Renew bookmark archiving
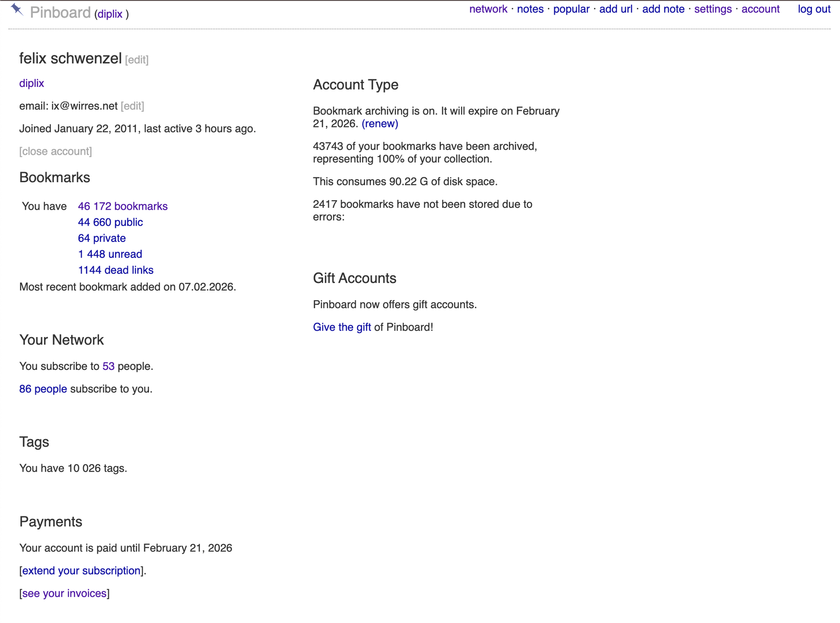Image resolution: width=840 pixels, height=623 pixels. point(380,124)
